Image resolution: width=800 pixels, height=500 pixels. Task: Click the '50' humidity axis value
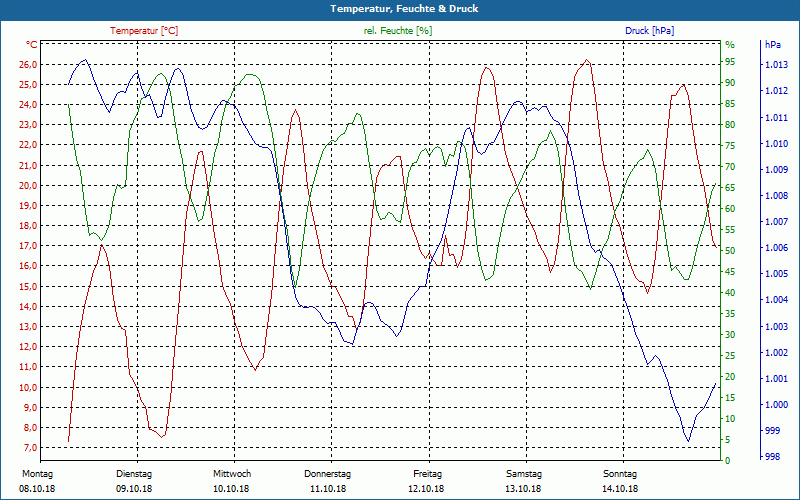click(730, 251)
